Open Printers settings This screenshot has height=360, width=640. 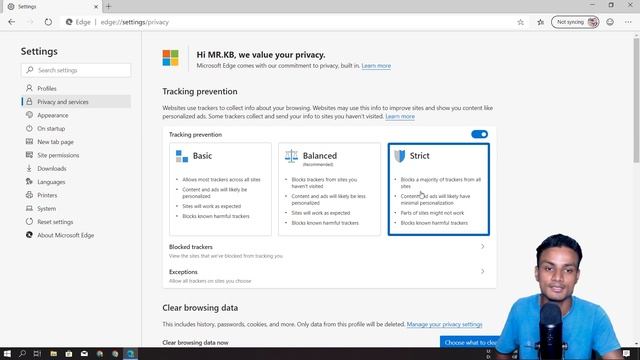point(76,195)
